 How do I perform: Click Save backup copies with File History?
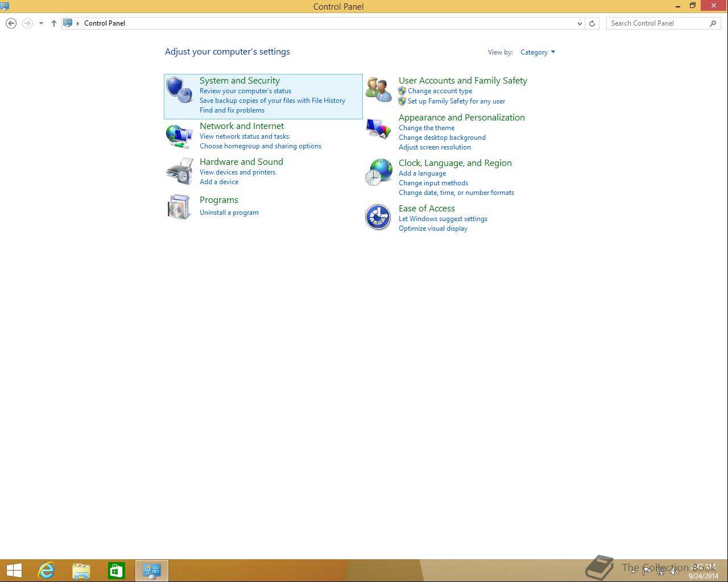[272, 101]
